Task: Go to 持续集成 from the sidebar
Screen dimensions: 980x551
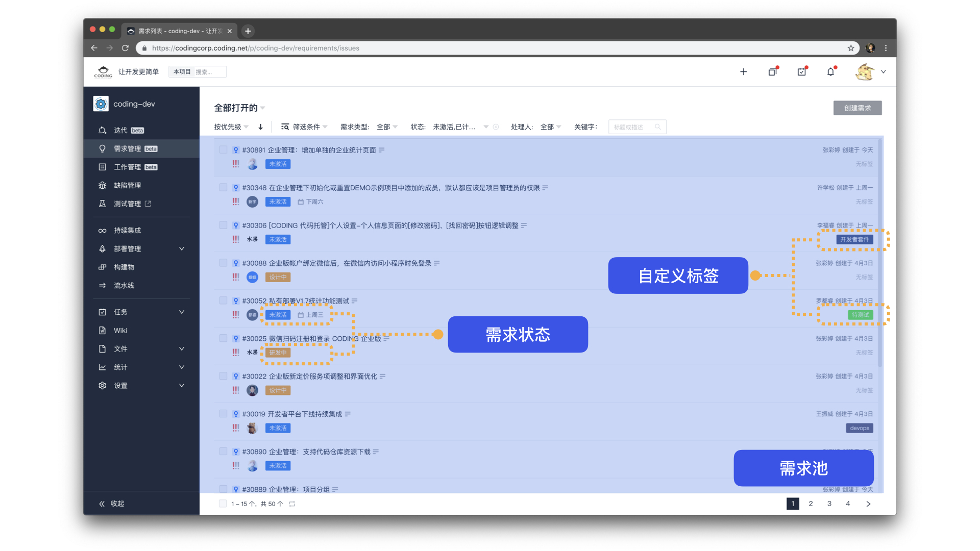Action: click(x=127, y=230)
